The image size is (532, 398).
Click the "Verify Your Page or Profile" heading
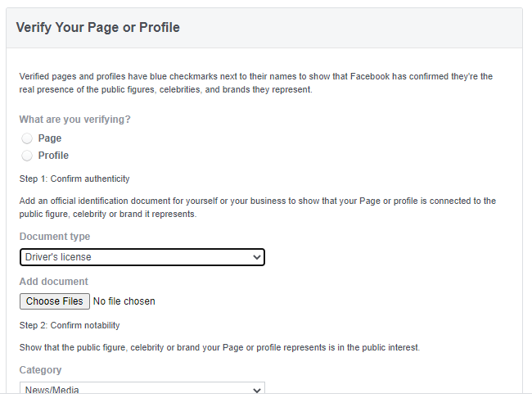98,28
